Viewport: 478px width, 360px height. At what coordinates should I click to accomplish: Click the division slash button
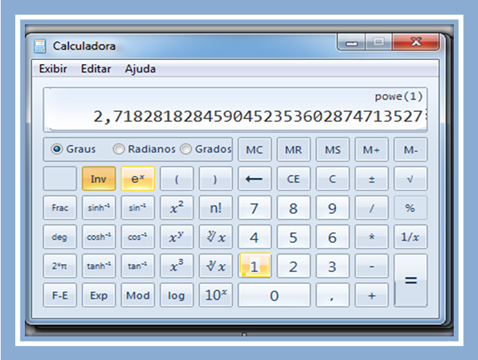tap(372, 208)
